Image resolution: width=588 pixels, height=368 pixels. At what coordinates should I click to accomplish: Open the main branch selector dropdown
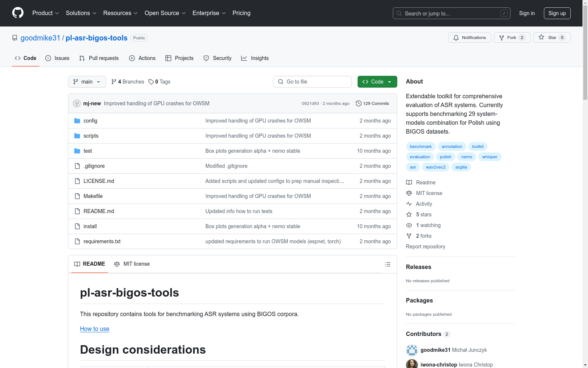click(87, 82)
